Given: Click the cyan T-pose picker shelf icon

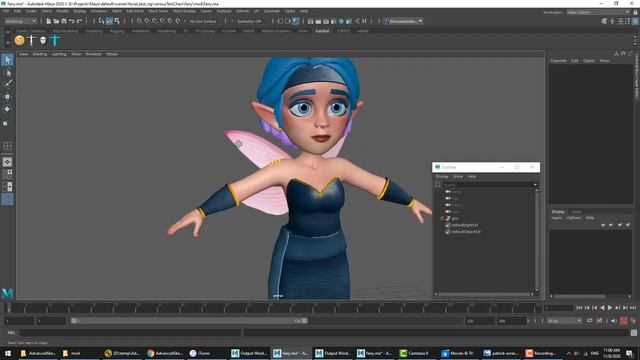Looking at the screenshot, I should (55, 40).
